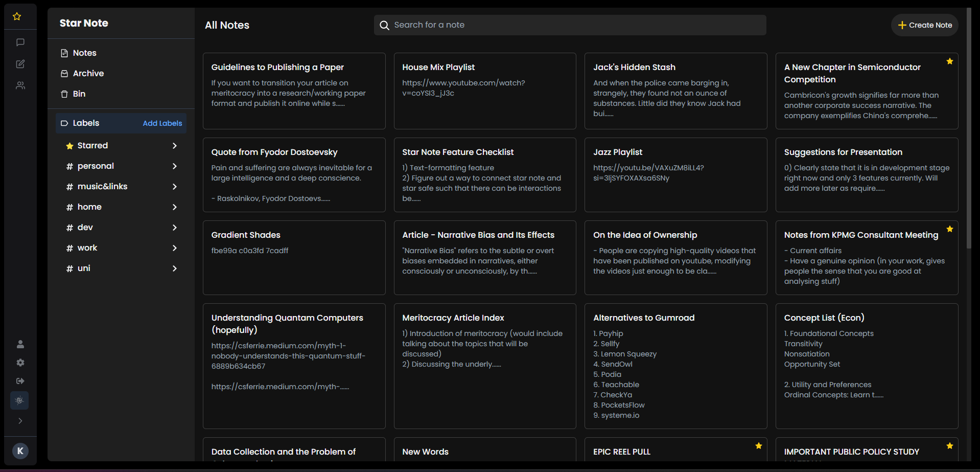
Task: Click the logout arrow icon
Action: click(20, 381)
